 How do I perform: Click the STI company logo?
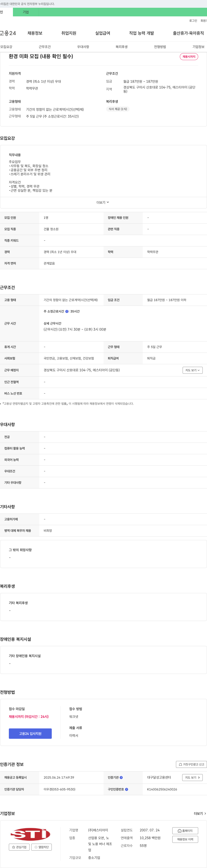[x=30, y=834]
